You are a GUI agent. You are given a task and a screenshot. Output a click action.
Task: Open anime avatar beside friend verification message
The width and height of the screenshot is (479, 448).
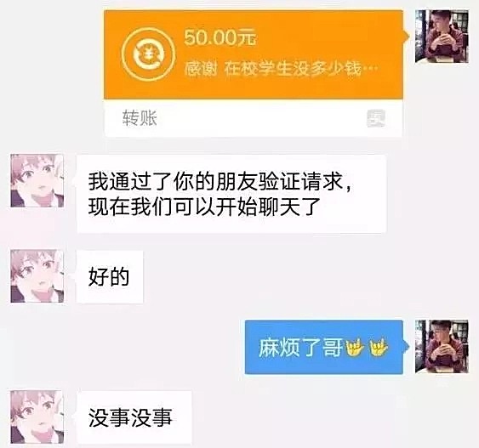[x=37, y=181]
